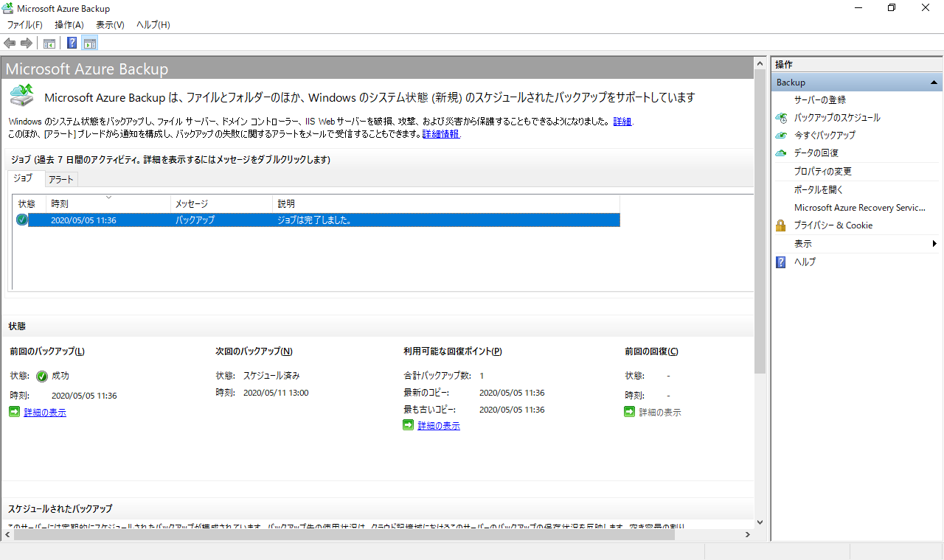Click the completed job status check icon
The height and width of the screenshot is (560, 944).
pyautogui.click(x=22, y=220)
